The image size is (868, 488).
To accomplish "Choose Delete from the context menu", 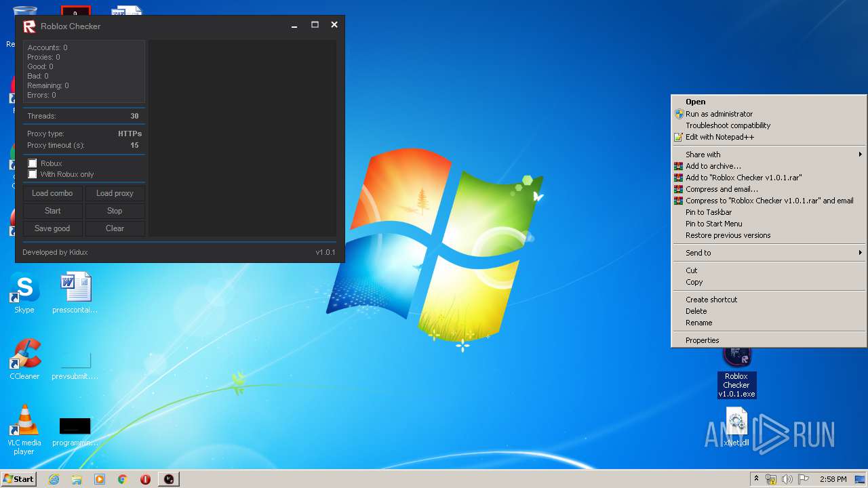I will pos(769,311).
